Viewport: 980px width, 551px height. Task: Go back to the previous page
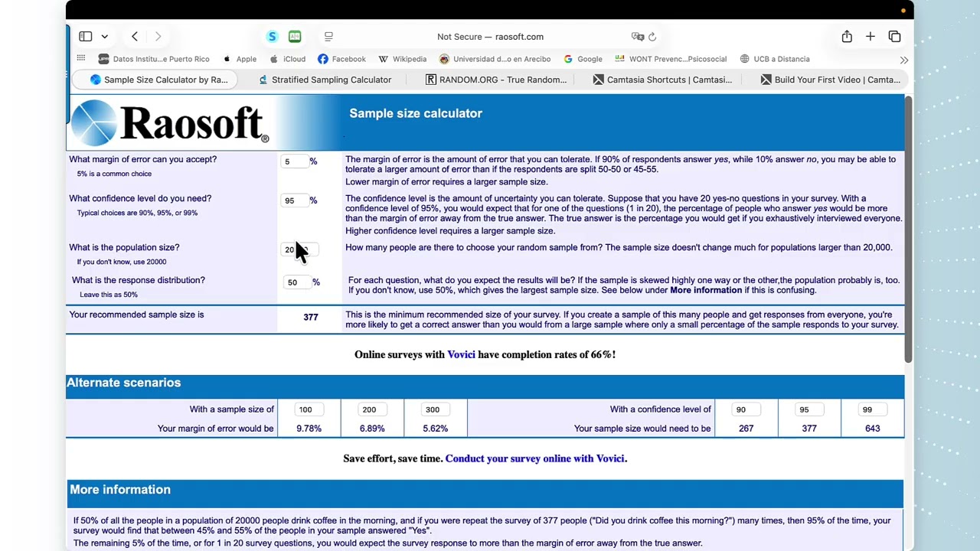(135, 37)
